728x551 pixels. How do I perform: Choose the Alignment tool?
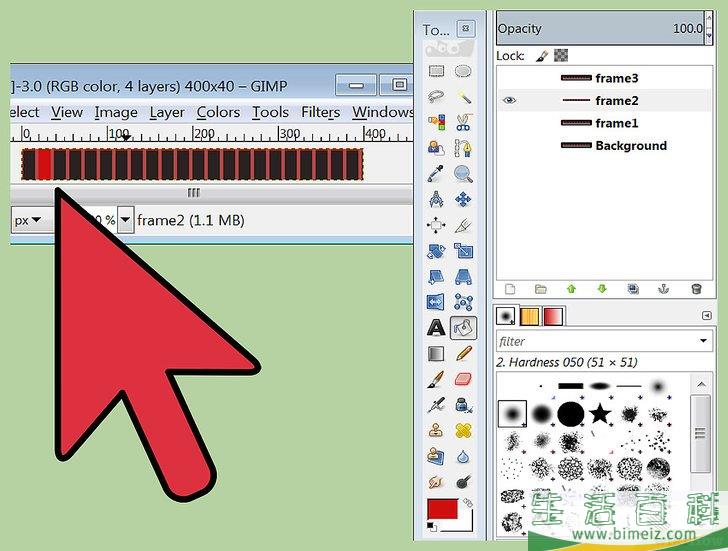tap(436, 226)
